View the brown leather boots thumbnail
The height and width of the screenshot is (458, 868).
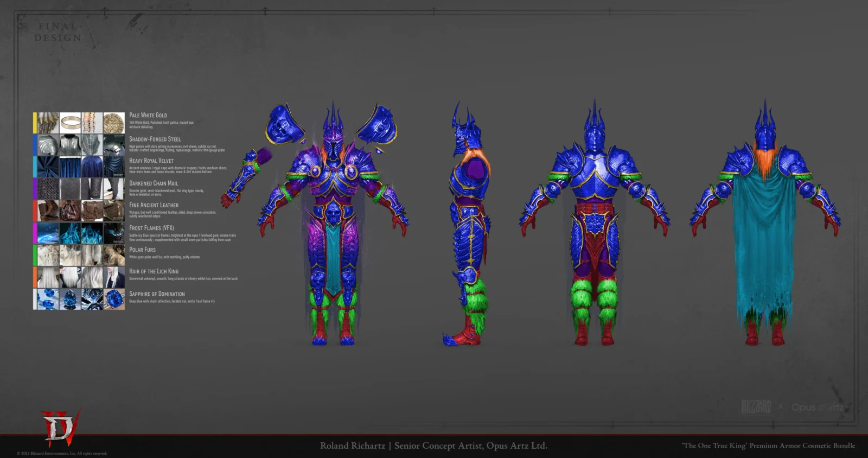pyautogui.click(x=48, y=211)
